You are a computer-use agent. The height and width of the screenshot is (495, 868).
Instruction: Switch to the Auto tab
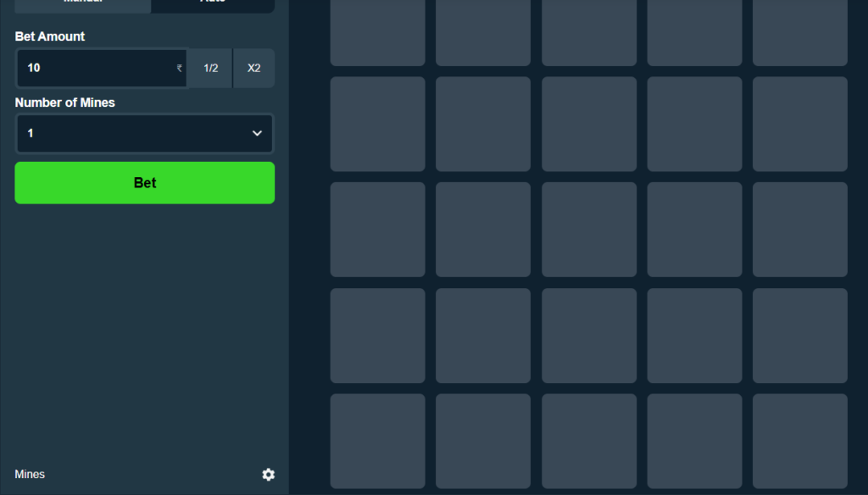pos(212,4)
